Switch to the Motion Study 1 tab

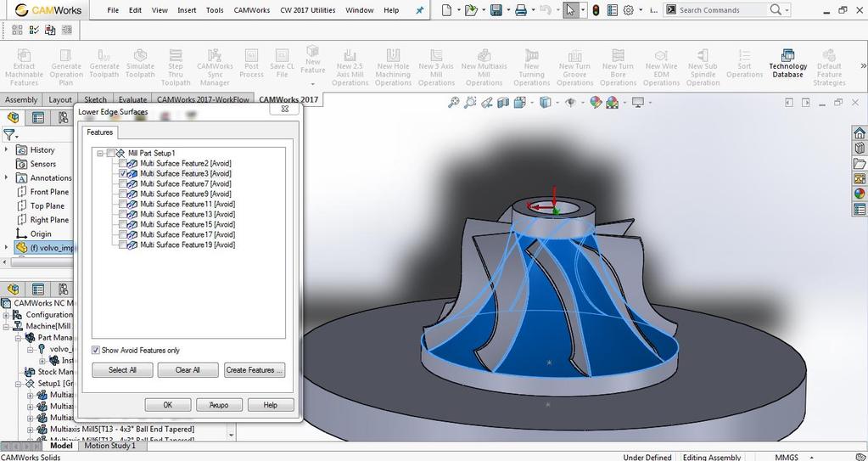click(109, 446)
